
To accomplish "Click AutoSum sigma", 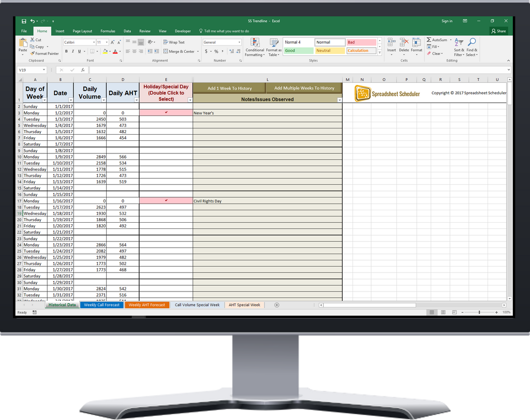I will pyautogui.click(x=437, y=40).
